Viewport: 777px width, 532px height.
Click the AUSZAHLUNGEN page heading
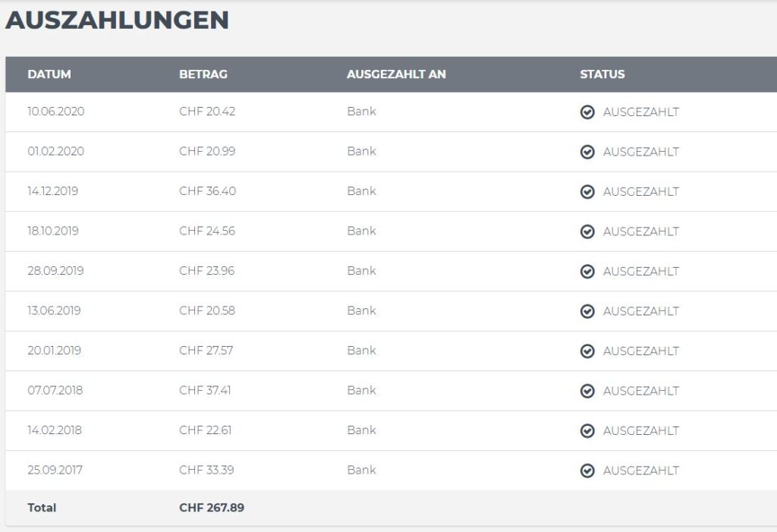tap(117, 20)
